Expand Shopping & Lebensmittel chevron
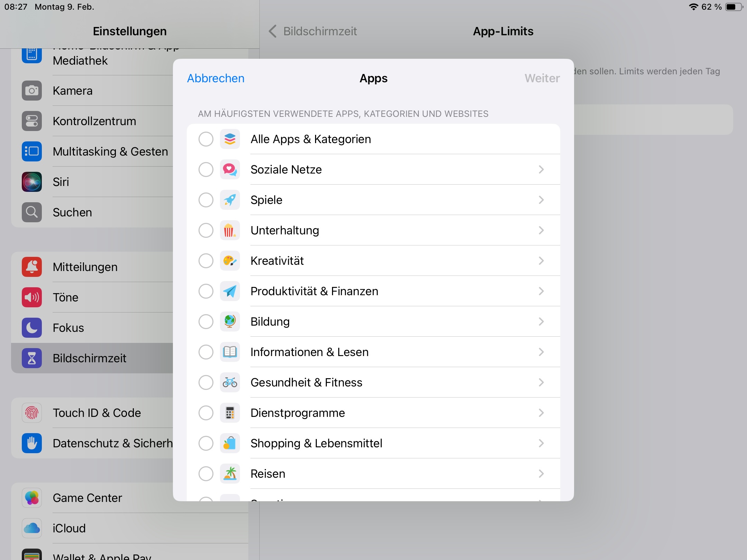The width and height of the screenshot is (747, 560). pyautogui.click(x=541, y=443)
